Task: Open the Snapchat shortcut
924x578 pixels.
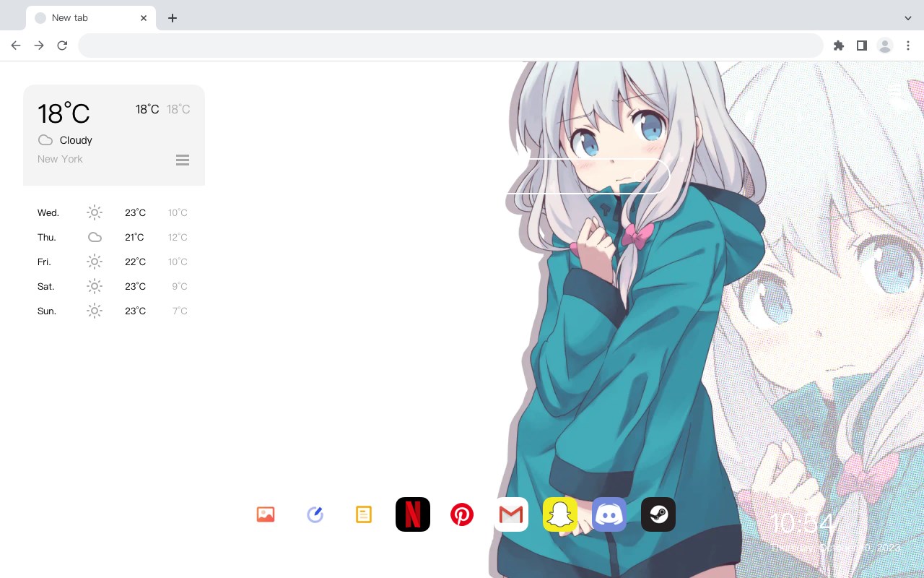Action: tap(560, 514)
